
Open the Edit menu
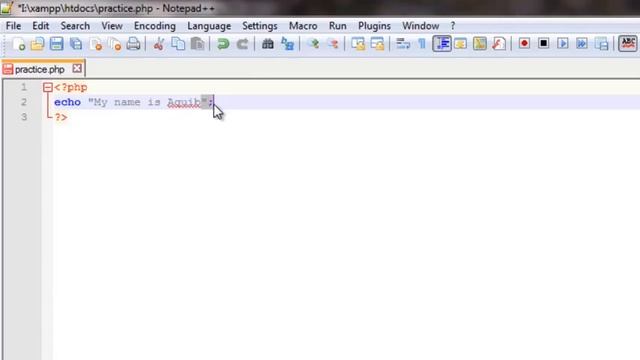coord(41,26)
